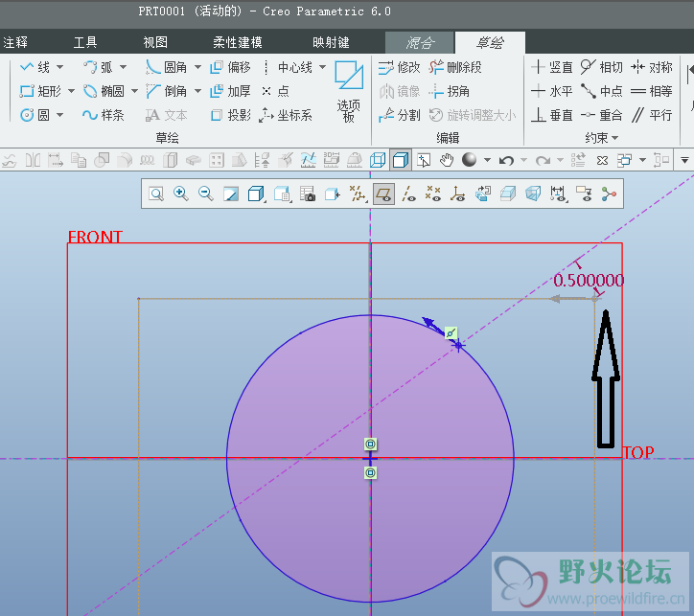Apply the 对称 (Symmetric) constraint

pyautogui.click(x=652, y=67)
